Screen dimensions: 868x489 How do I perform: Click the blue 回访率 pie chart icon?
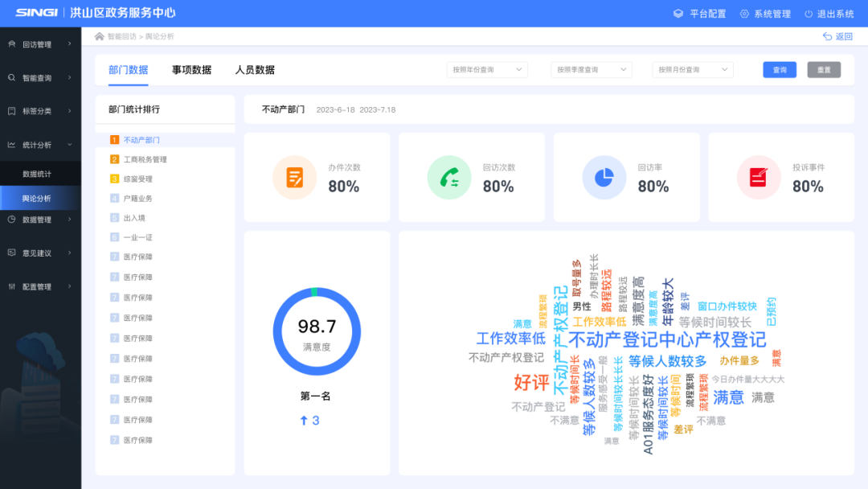pyautogui.click(x=604, y=178)
